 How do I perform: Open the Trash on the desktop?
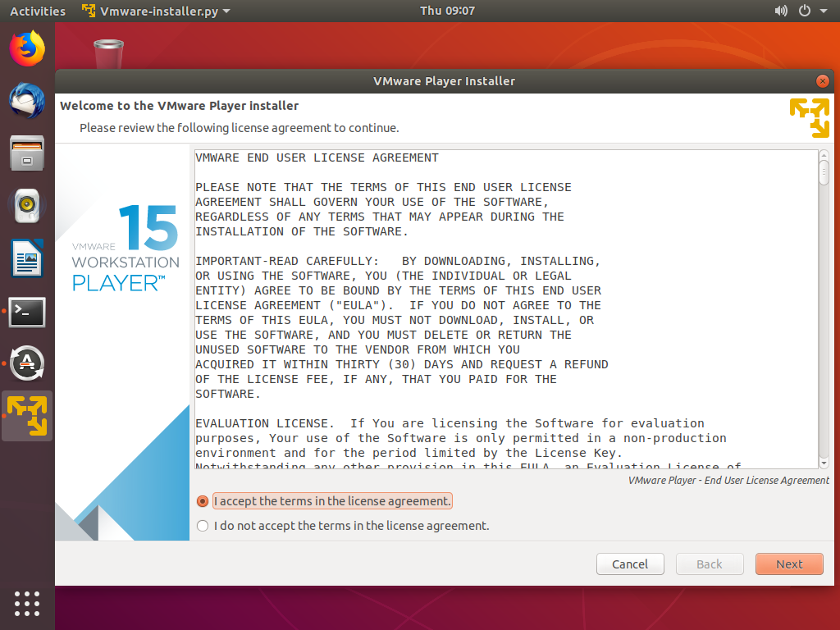tap(108, 54)
